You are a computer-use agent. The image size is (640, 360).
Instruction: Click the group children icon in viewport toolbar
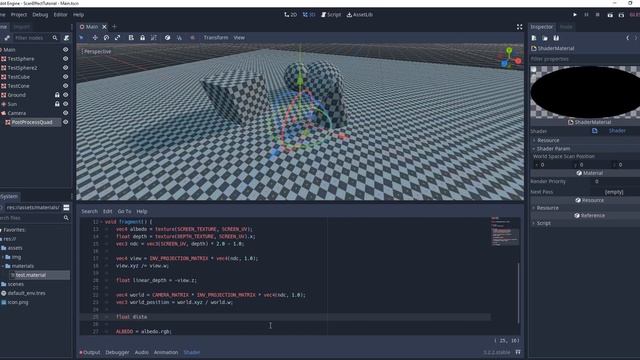154,38
